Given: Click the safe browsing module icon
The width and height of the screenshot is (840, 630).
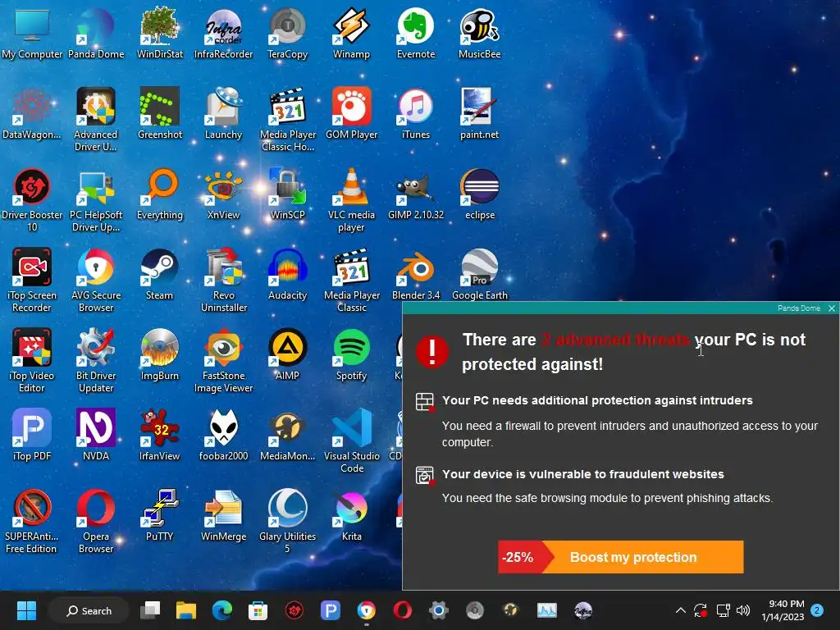Looking at the screenshot, I should pyautogui.click(x=425, y=475).
